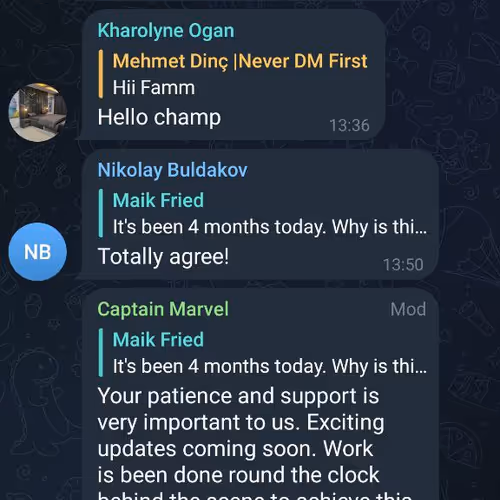
Task: Tap the 13:50 message timestamp
Action: (403, 265)
